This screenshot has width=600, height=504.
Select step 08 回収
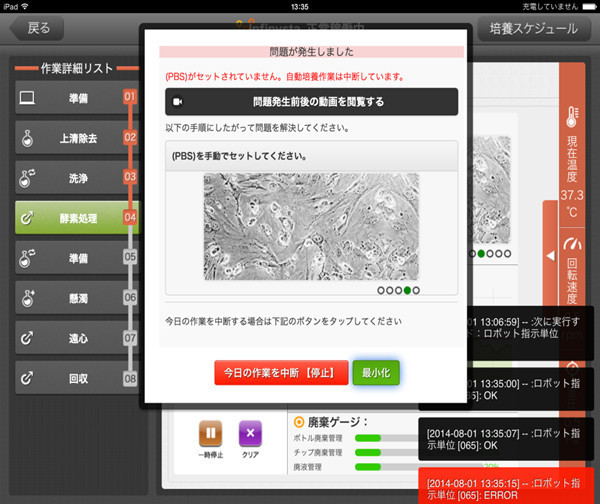[x=77, y=378]
